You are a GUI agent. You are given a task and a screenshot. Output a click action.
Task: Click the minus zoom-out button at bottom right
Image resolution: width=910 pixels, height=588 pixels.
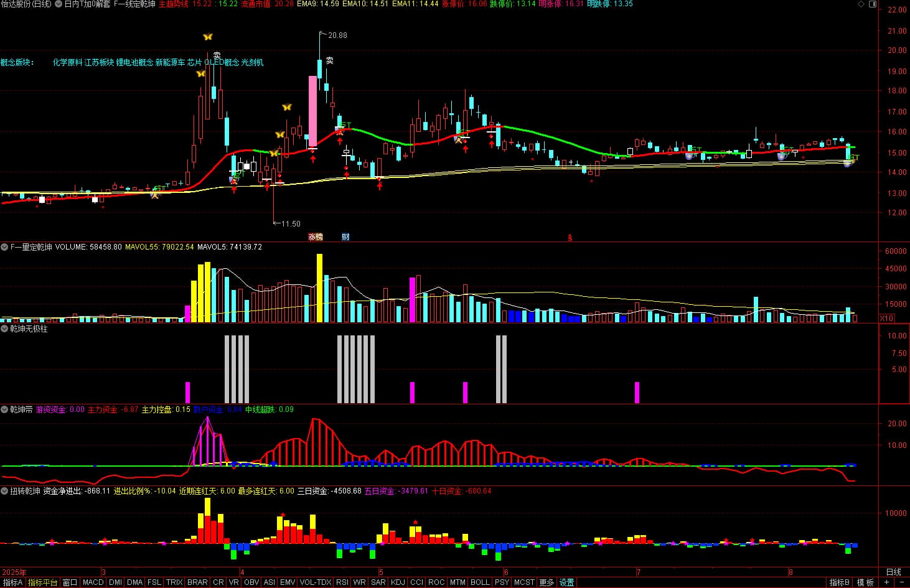point(901,582)
